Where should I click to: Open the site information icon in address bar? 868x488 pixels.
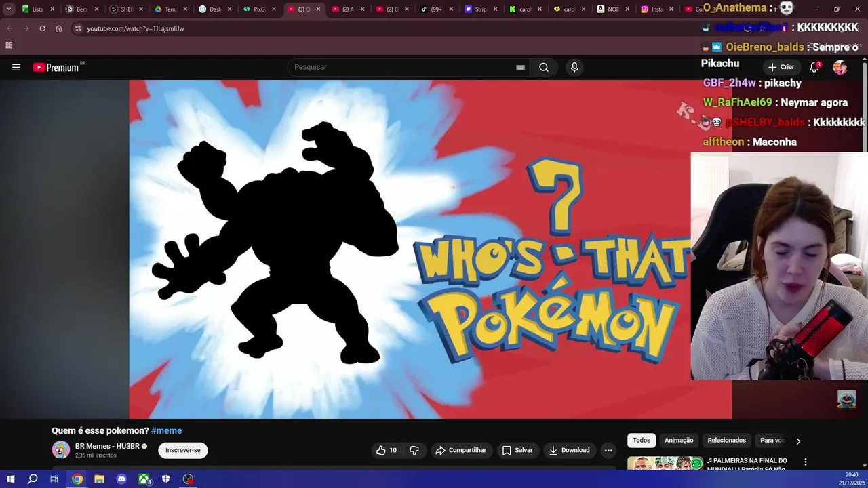(78, 28)
